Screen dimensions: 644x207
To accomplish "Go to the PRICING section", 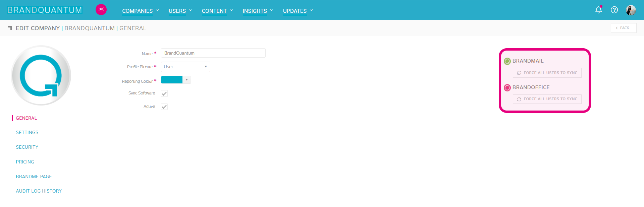I will [x=25, y=162].
